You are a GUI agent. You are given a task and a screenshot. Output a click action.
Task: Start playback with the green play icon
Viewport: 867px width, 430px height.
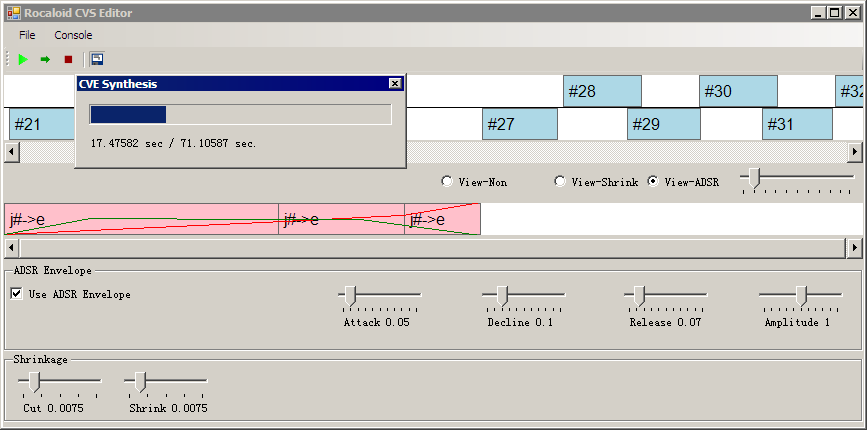coord(23,59)
